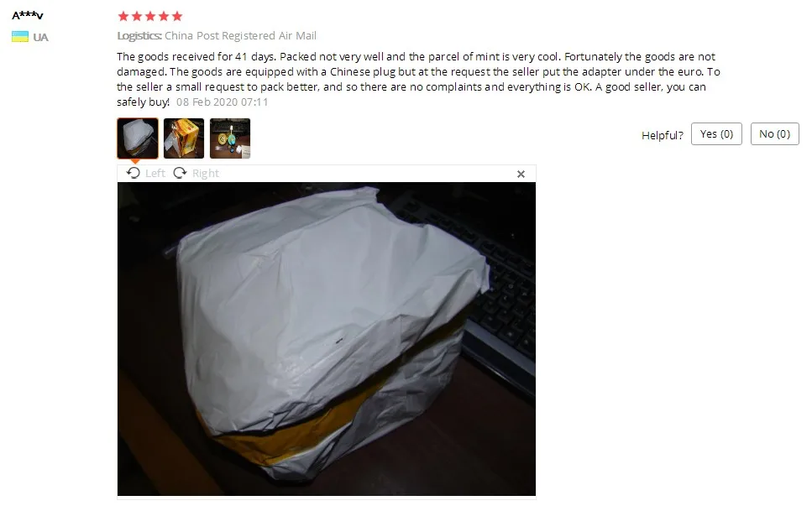Close the enlarged photo viewer
This screenshot has width=812, height=506.
521,175
